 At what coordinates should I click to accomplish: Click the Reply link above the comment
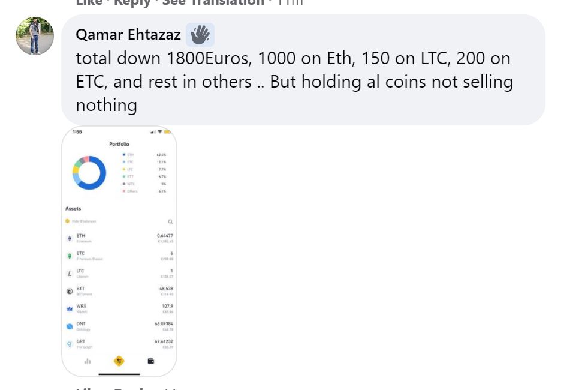click(x=132, y=2)
